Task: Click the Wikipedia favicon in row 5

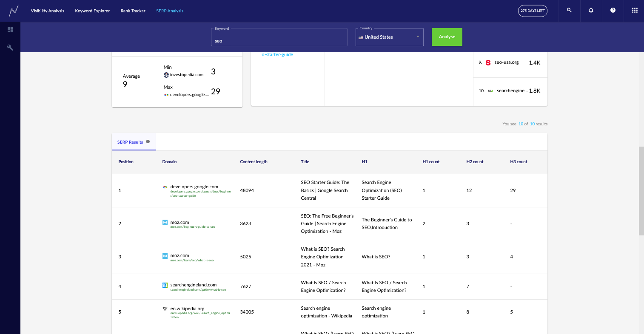Action: [x=165, y=309]
